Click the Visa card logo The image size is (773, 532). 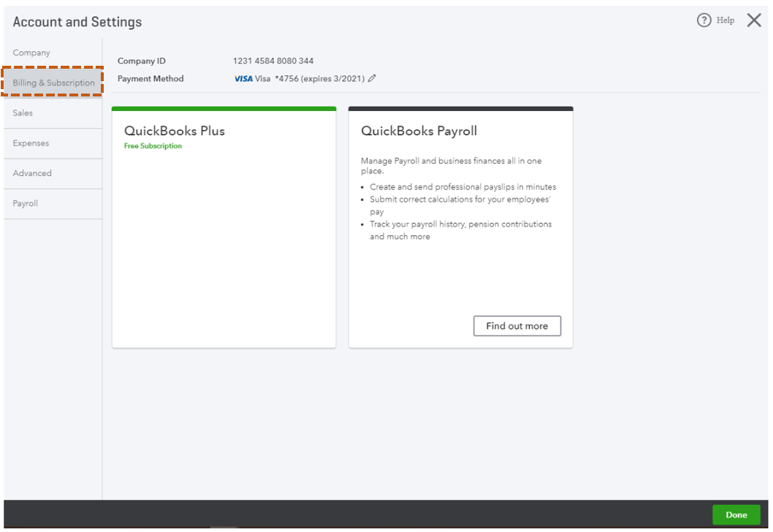pos(243,79)
